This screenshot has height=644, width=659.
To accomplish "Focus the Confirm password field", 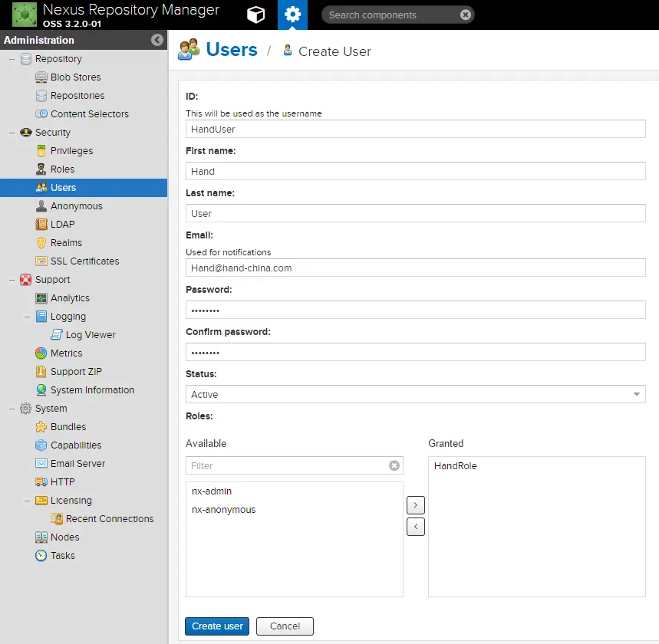I will tap(416, 352).
